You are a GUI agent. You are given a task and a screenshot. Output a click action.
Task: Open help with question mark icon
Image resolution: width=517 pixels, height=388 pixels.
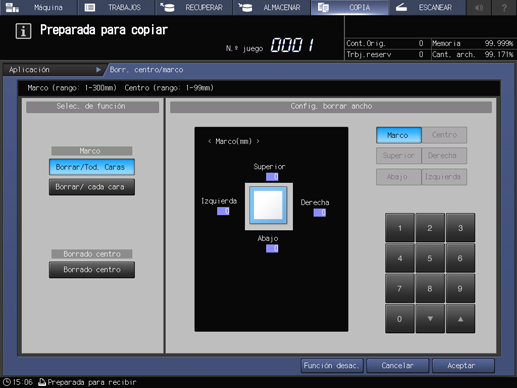(504, 7)
